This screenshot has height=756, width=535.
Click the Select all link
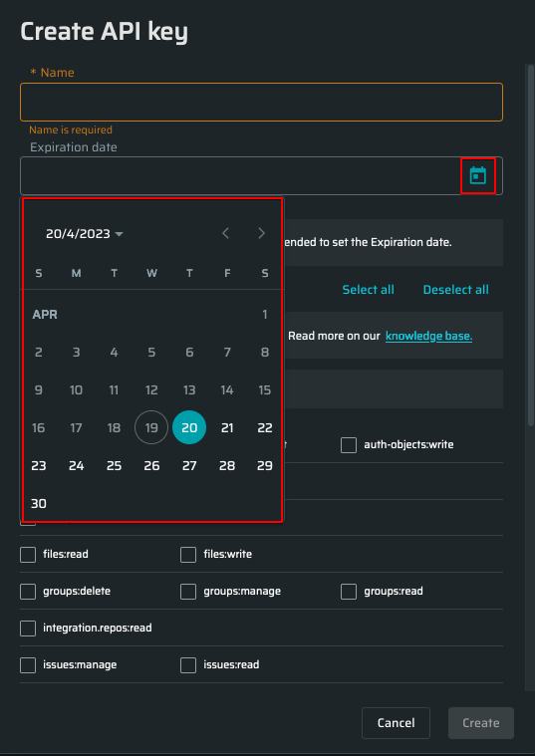point(368,290)
